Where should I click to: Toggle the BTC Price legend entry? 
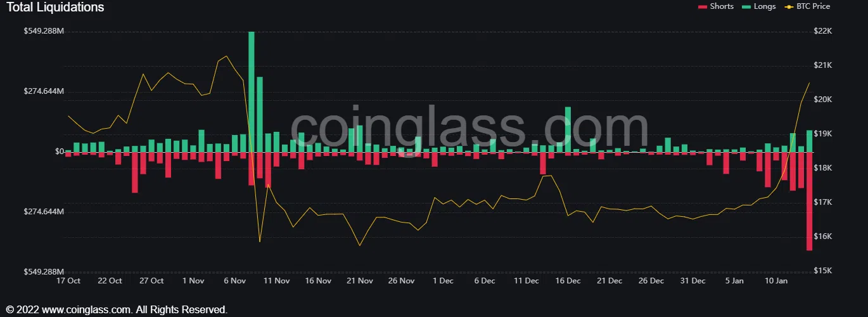click(x=807, y=6)
